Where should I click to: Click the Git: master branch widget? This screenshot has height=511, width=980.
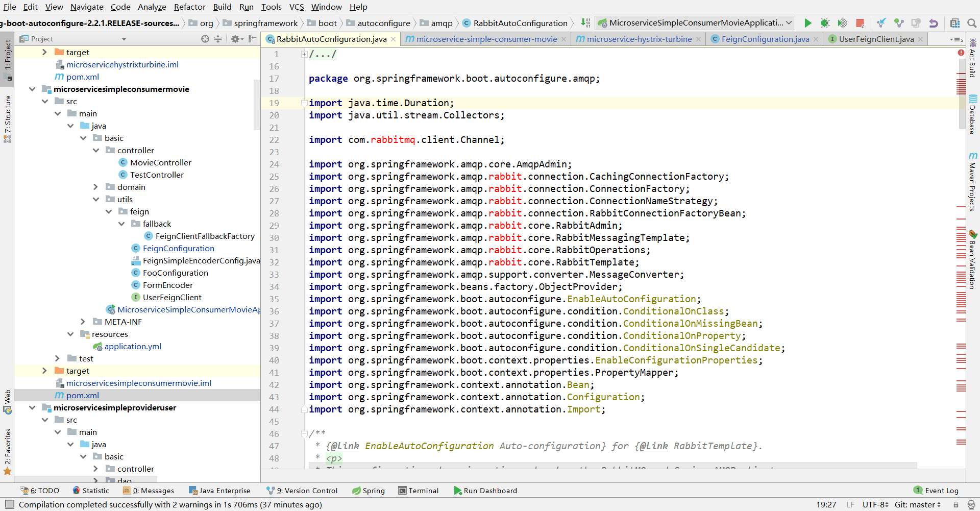click(x=917, y=504)
